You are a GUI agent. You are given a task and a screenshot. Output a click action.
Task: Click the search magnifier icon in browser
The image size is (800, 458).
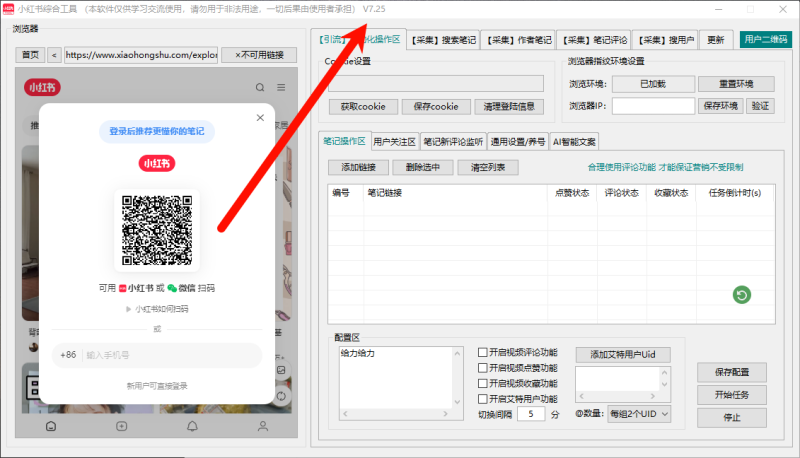point(260,88)
